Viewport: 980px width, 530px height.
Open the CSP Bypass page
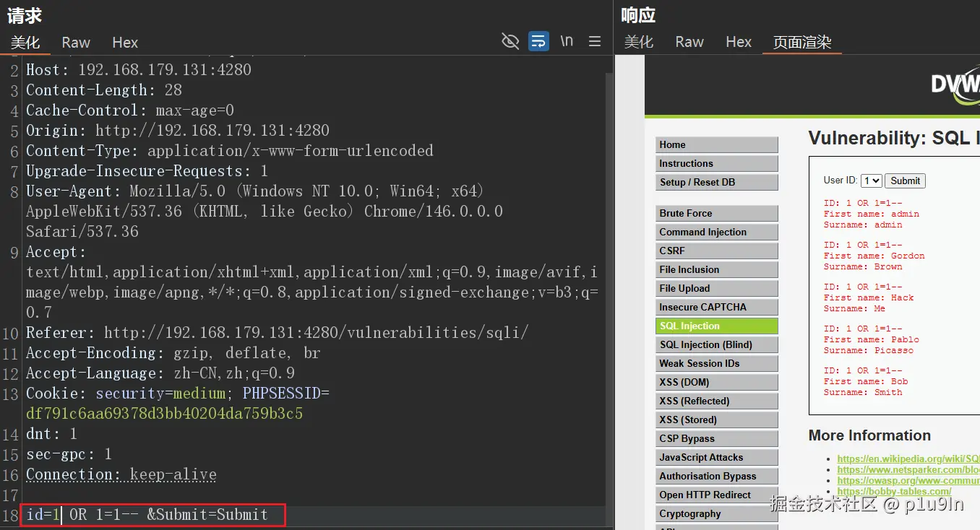pyautogui.click(x=717, y=438)
